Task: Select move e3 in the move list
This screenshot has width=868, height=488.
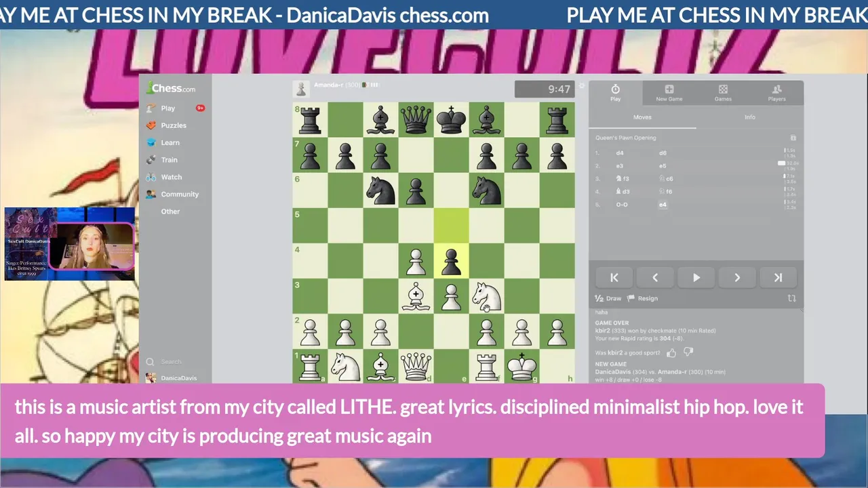Action: (x=620, y=166)
